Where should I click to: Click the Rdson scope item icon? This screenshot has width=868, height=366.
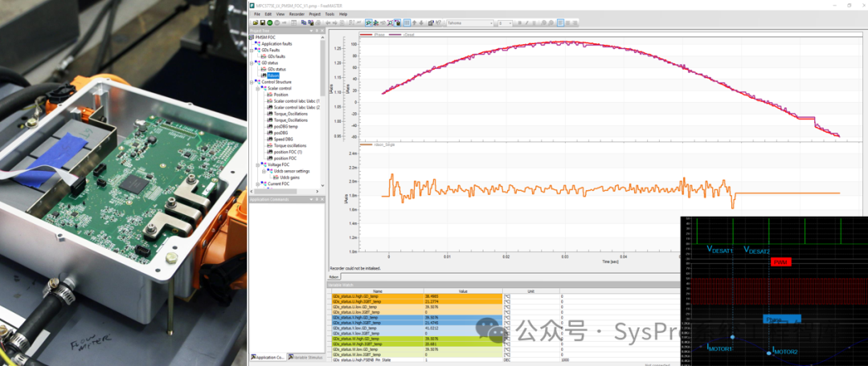coord(264,75)
